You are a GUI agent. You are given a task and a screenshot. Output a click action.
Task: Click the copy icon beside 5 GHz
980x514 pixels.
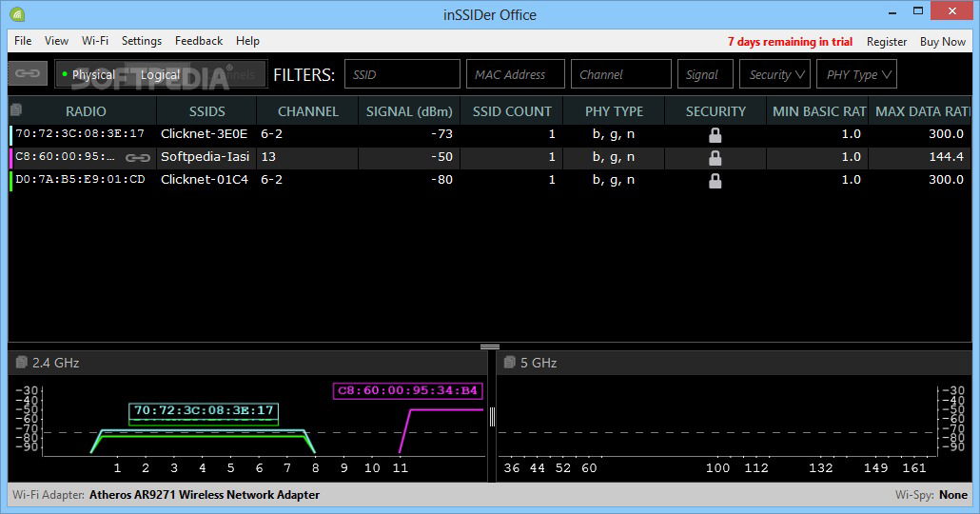(x=509, y=362)
